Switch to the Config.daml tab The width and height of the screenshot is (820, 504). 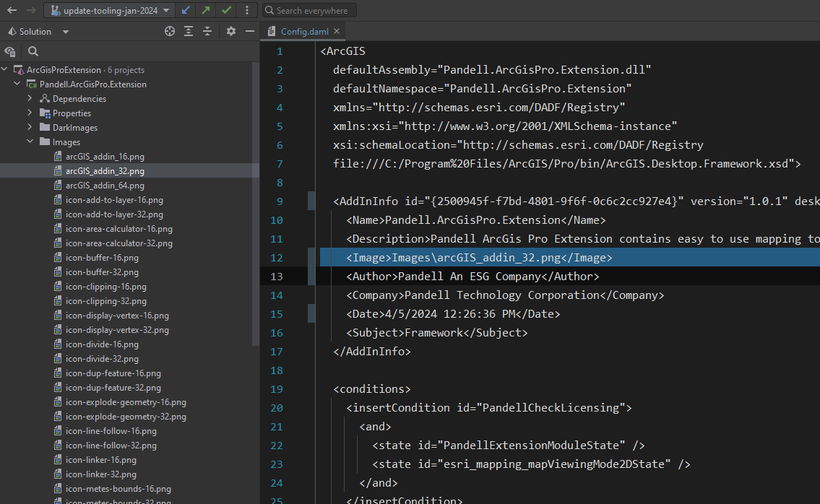pyautogui.click(x=304, y=31)
